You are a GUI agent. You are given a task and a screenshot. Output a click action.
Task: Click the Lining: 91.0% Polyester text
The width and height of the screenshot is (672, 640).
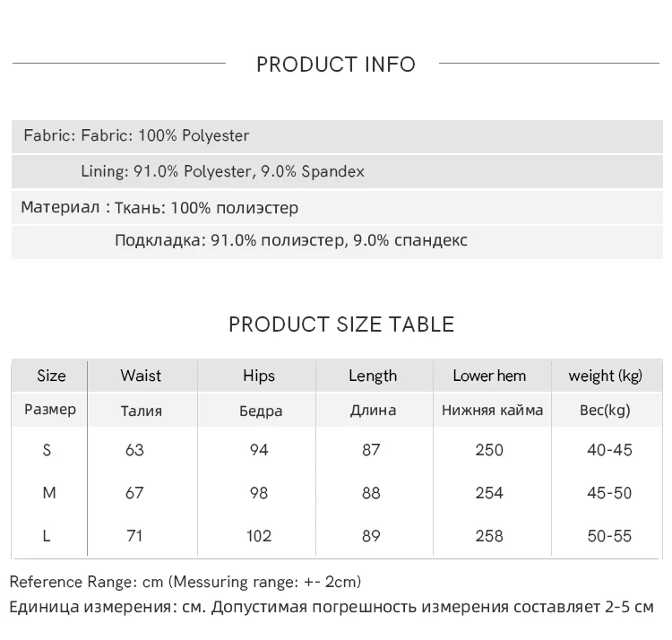[x=222, y=171]
